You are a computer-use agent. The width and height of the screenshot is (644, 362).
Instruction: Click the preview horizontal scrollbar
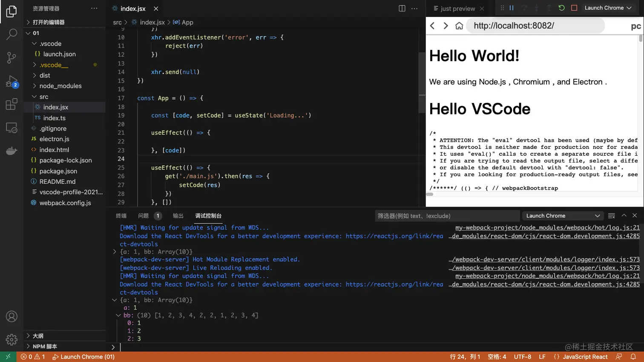[x=430, y=194]
